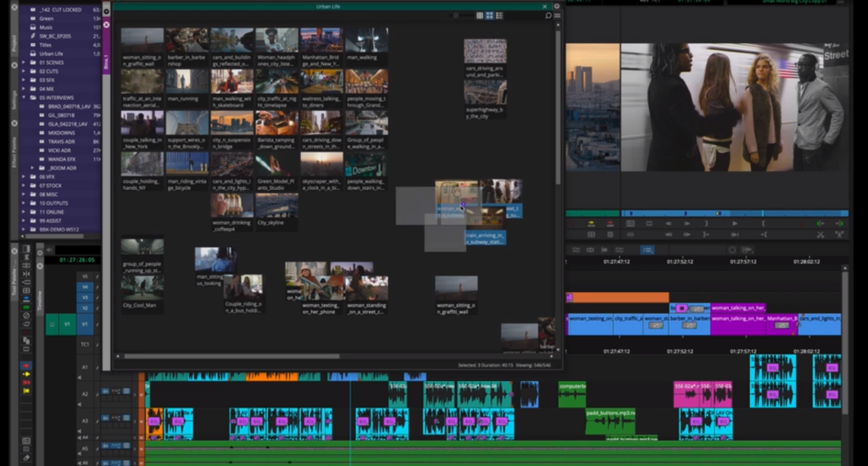This screenshot has height=466, width=868.
Task: Toggle V2 track selector
Action: [x=84, y=310]
